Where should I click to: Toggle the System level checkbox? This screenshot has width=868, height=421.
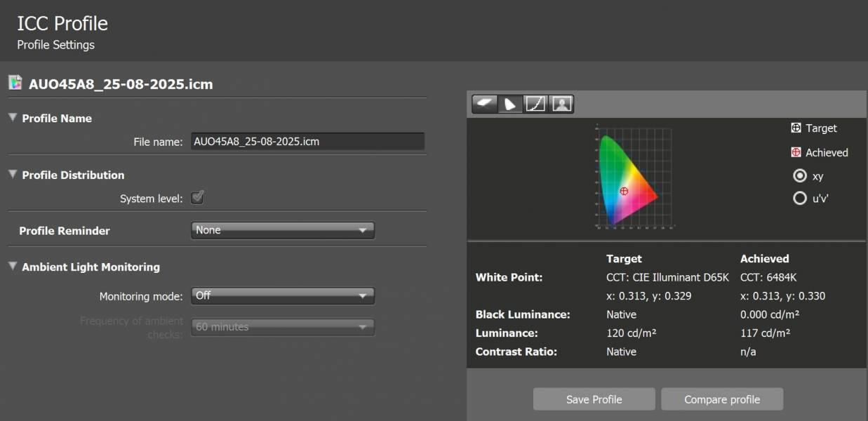tap(198, 198)
